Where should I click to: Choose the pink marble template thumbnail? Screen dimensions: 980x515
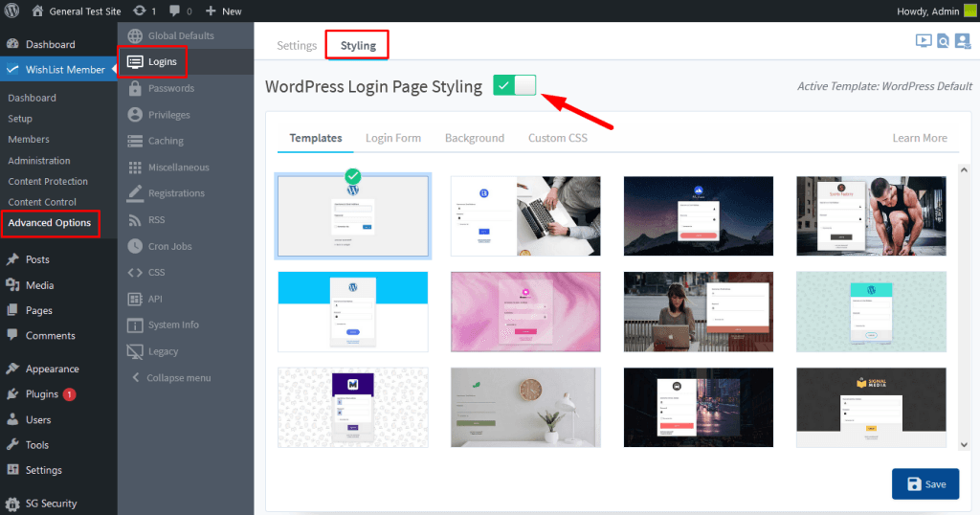point(525,312)
